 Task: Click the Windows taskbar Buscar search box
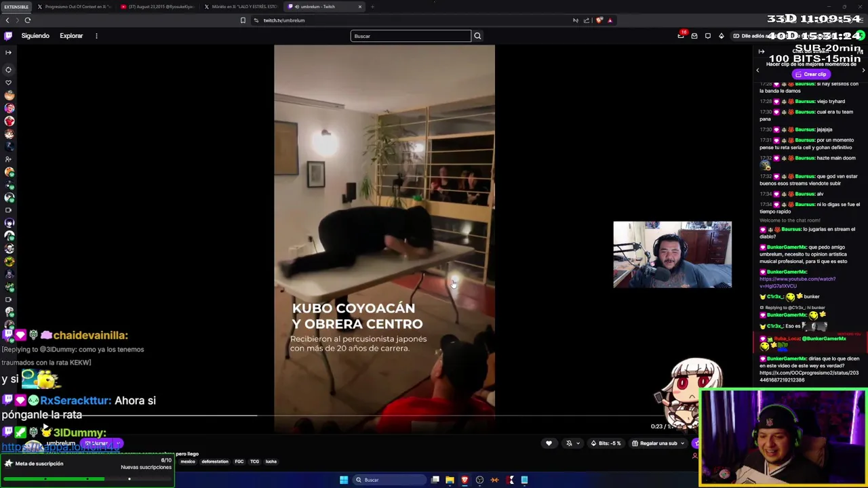point(388,480)
